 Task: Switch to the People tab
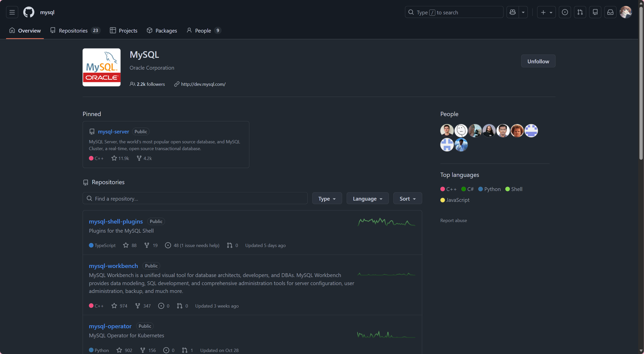tap(204, 31)
